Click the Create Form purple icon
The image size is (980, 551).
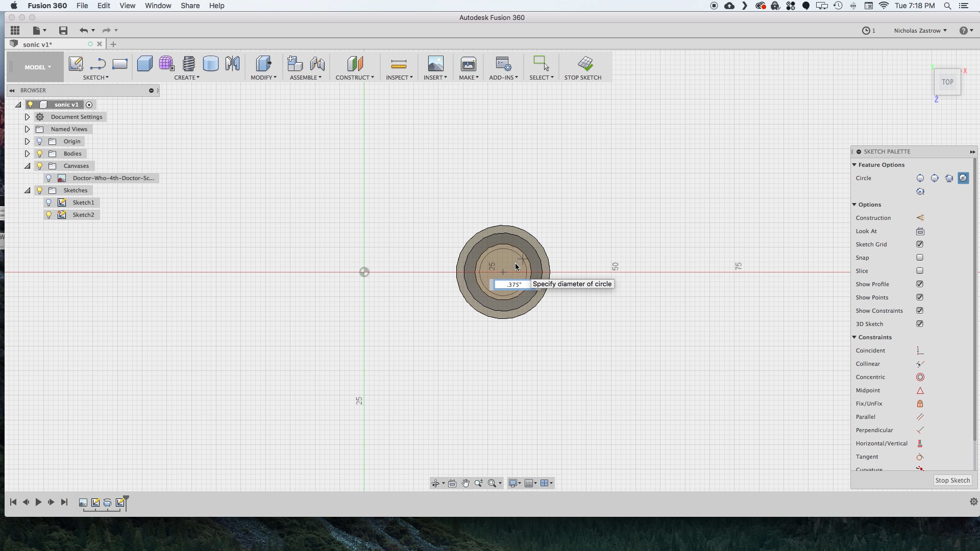[166, 64]
